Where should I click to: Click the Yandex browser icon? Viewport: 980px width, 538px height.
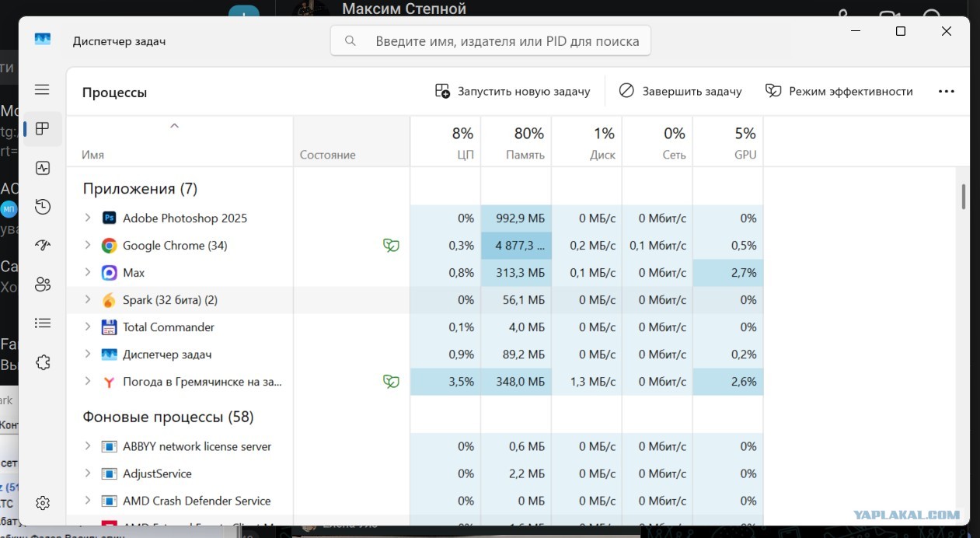[x=110, y=382]
